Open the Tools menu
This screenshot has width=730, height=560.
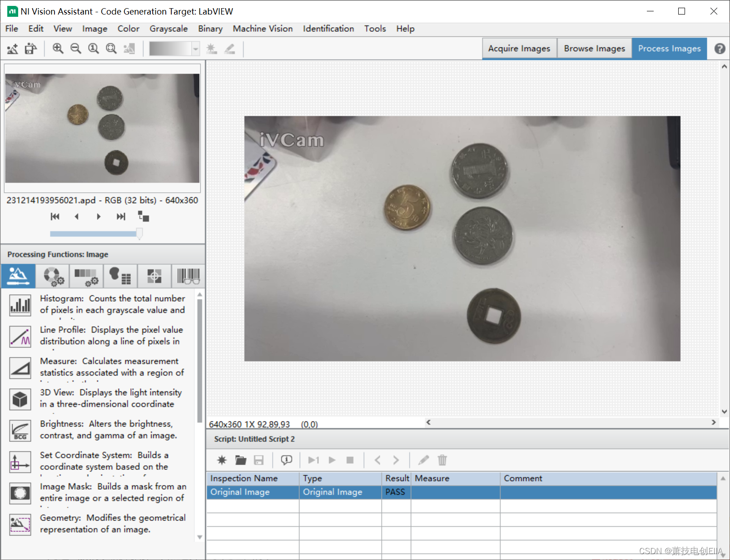pos(375,29)
